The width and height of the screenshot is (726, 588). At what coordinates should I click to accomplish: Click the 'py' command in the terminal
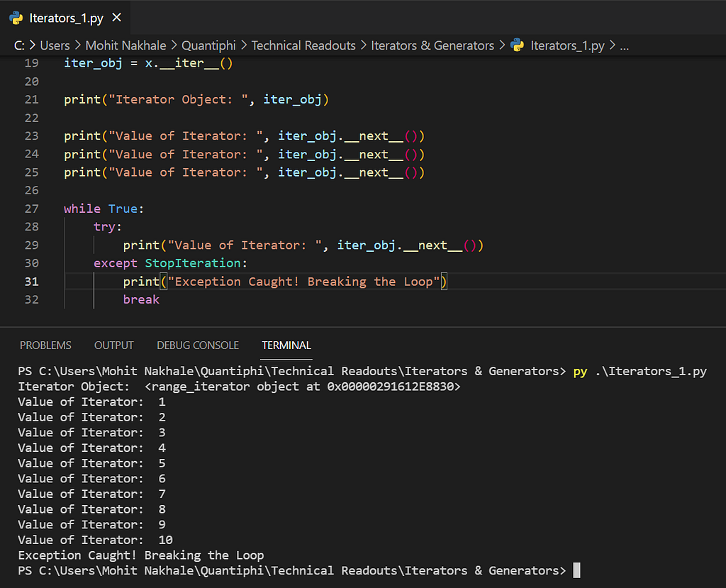[x=580, y=372]
